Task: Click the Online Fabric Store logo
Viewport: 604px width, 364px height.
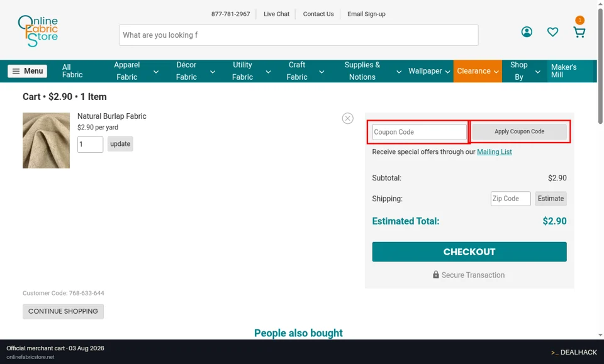Action: tap(38, 31)
